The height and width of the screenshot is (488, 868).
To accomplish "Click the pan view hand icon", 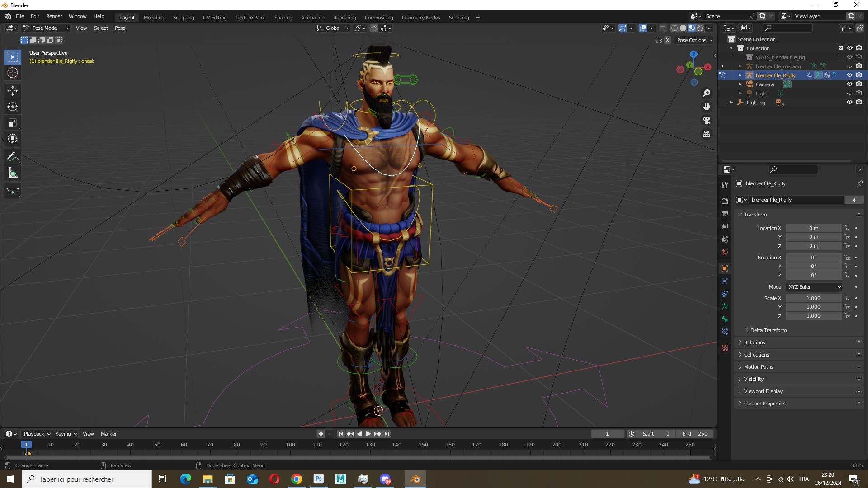I will (x=707, y=107).
